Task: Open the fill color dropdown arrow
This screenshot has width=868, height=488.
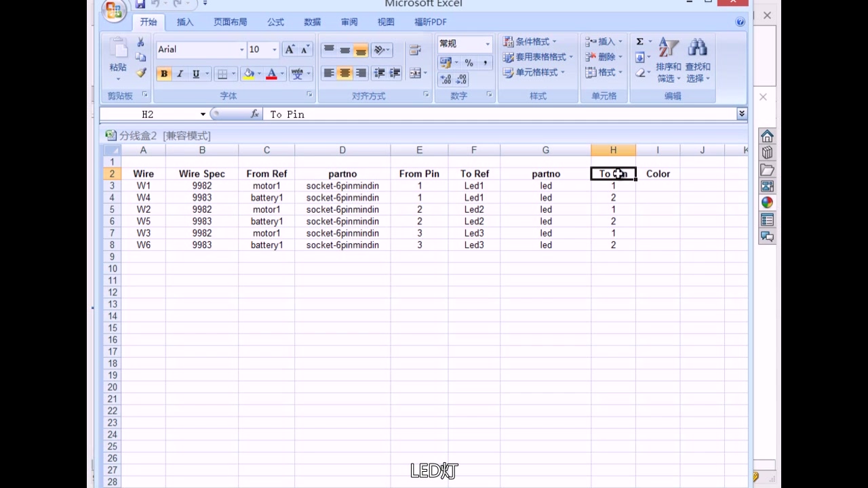Action: (259, 74)
